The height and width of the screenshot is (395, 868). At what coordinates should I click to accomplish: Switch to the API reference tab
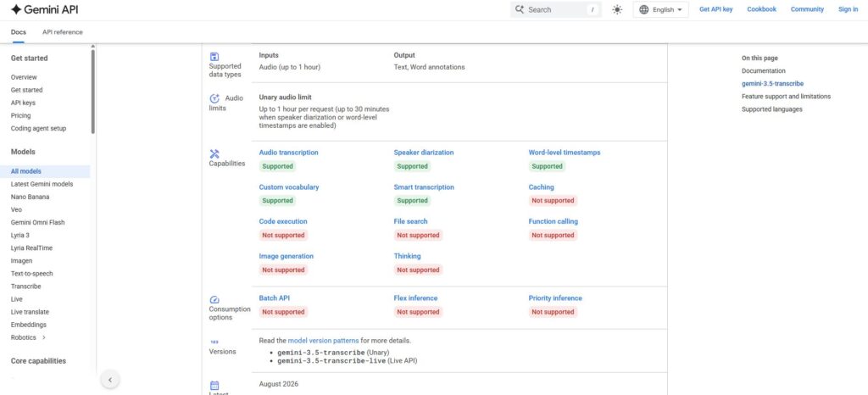pos(63,32)
